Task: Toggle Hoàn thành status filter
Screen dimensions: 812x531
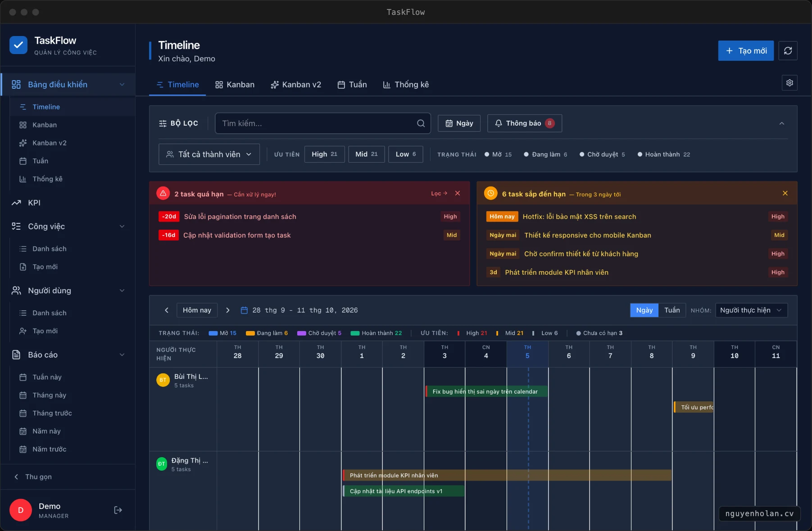Action: coord(664,154)
